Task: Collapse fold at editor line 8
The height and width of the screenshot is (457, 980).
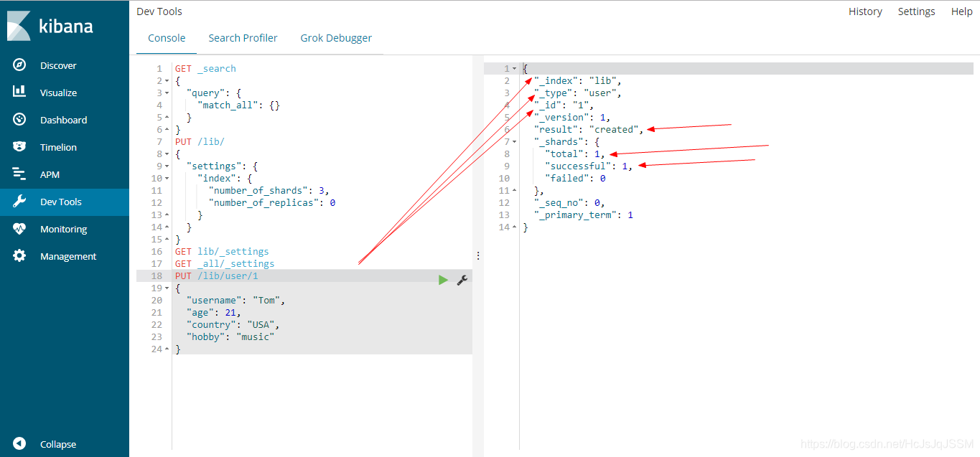Action: click(167, 154)
